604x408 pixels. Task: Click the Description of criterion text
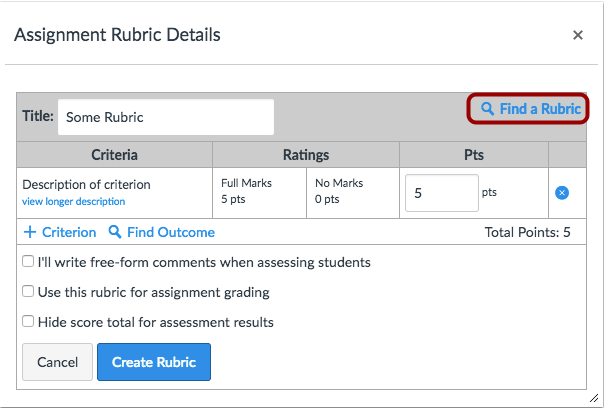(86, 184)
